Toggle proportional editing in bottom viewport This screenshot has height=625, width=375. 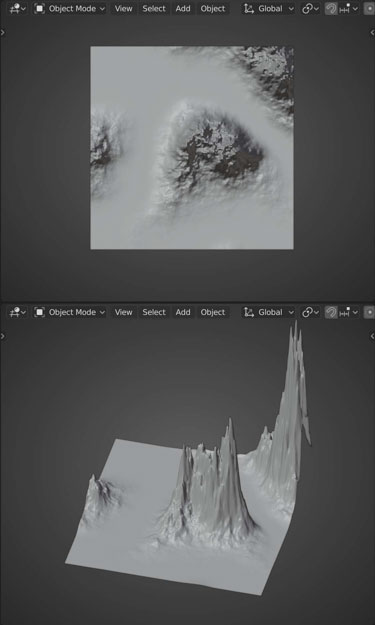point(369,312)
